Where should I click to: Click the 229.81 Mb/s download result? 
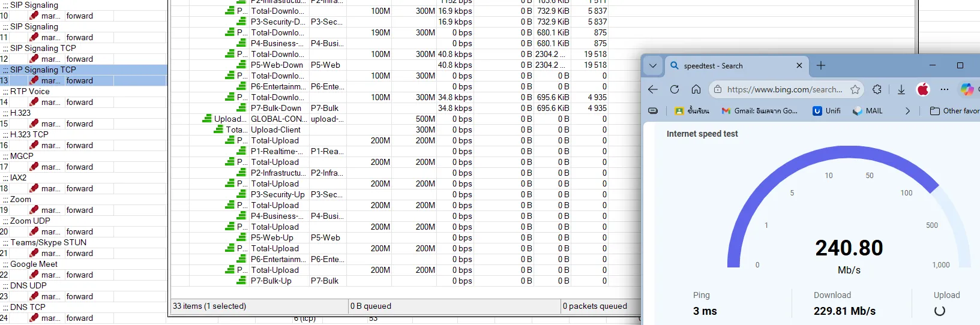(x=844, y=311)
